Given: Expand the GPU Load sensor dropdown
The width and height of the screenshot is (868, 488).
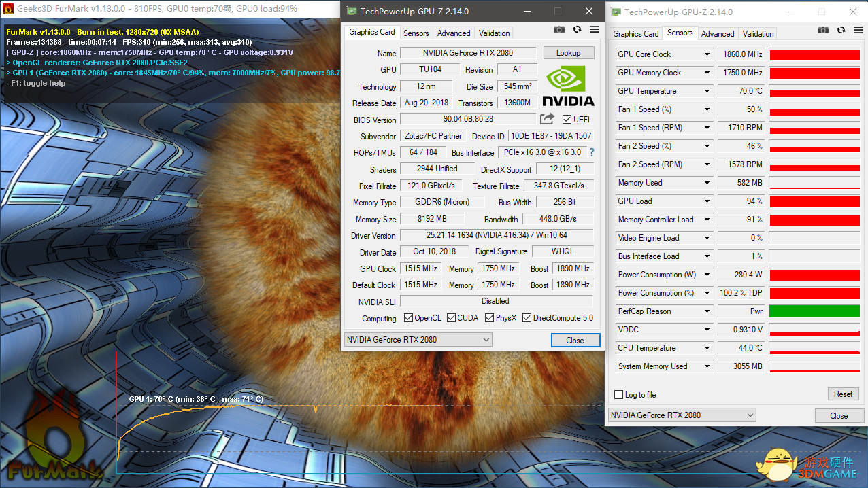Looking at the screenshot, I should coord(707,201).
